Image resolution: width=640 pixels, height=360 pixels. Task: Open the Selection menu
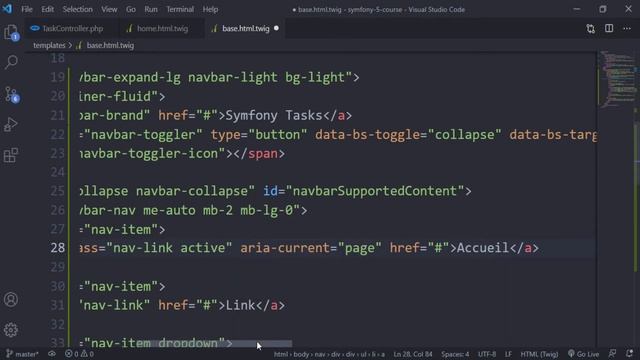[x=78, y=9]
